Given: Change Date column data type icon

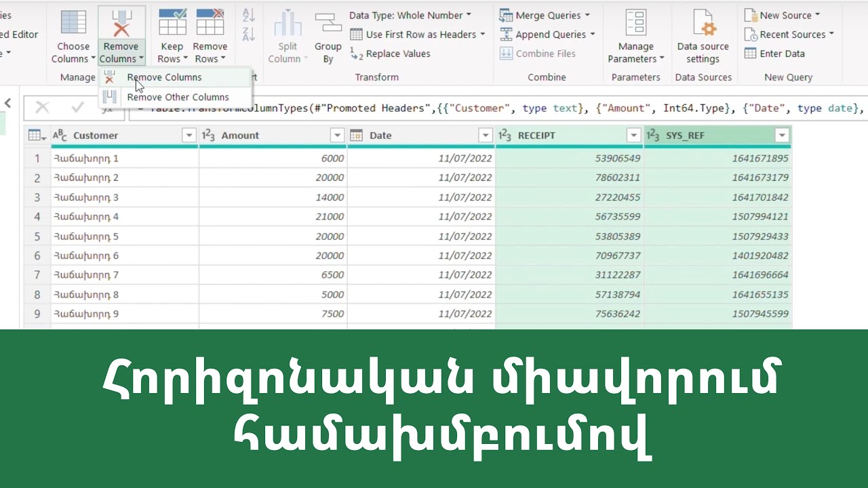Looking at the screenshot, I should (357, 136).
